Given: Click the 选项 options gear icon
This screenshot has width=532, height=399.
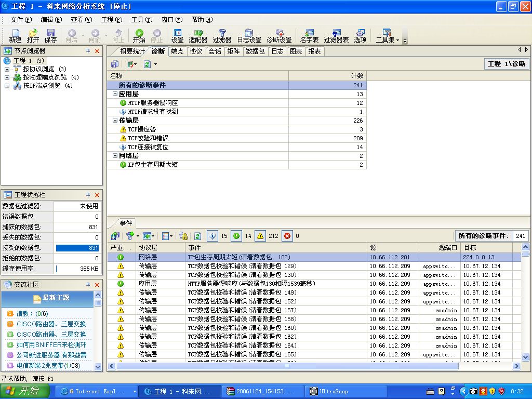Looking at the screenshot, I should tap(360, 33).
